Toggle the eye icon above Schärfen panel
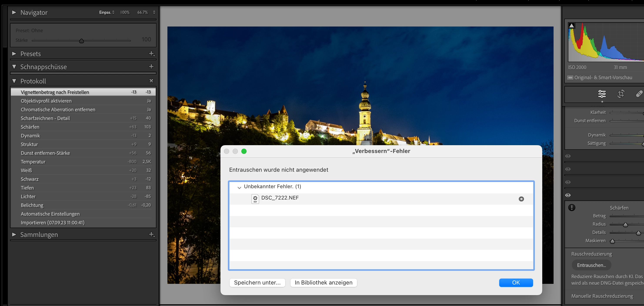The width and height of the screenshot is (644, 306). (x=568, y=195)
